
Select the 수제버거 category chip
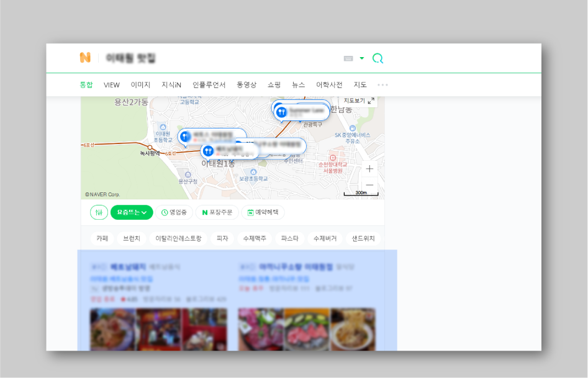(325, 238)
